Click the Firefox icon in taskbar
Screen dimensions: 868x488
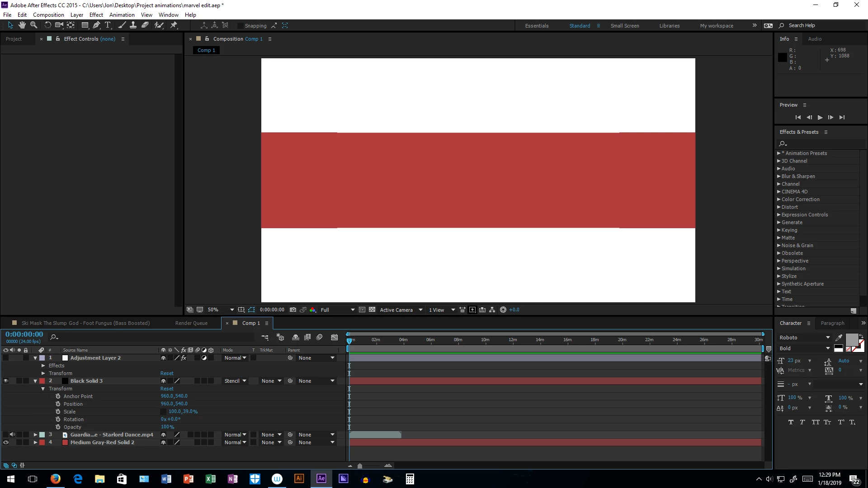point(56,479)
